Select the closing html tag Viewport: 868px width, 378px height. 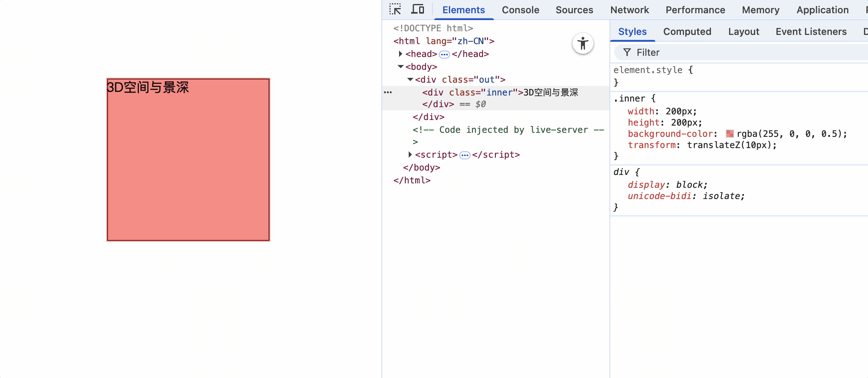pos(412,180)
